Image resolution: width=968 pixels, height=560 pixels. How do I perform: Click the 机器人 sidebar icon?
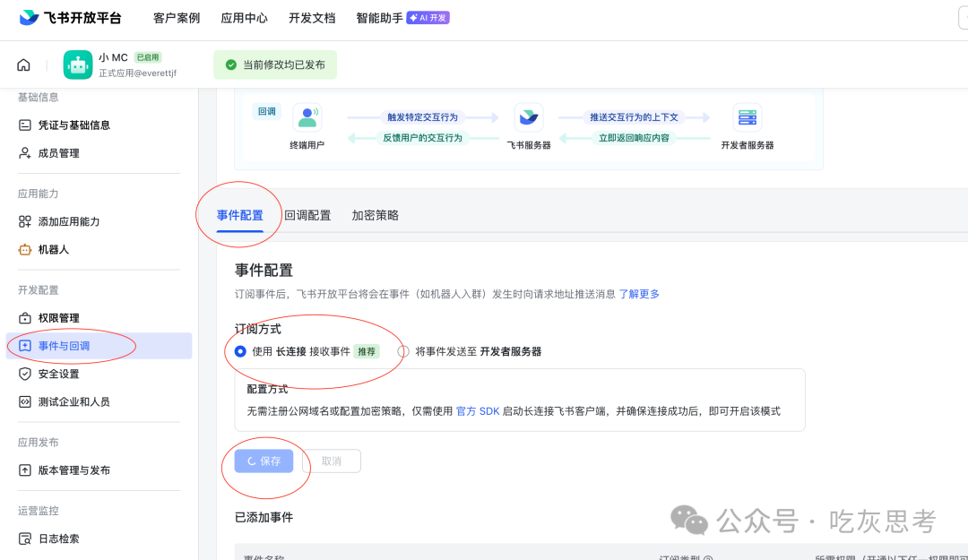coord(25,249)
